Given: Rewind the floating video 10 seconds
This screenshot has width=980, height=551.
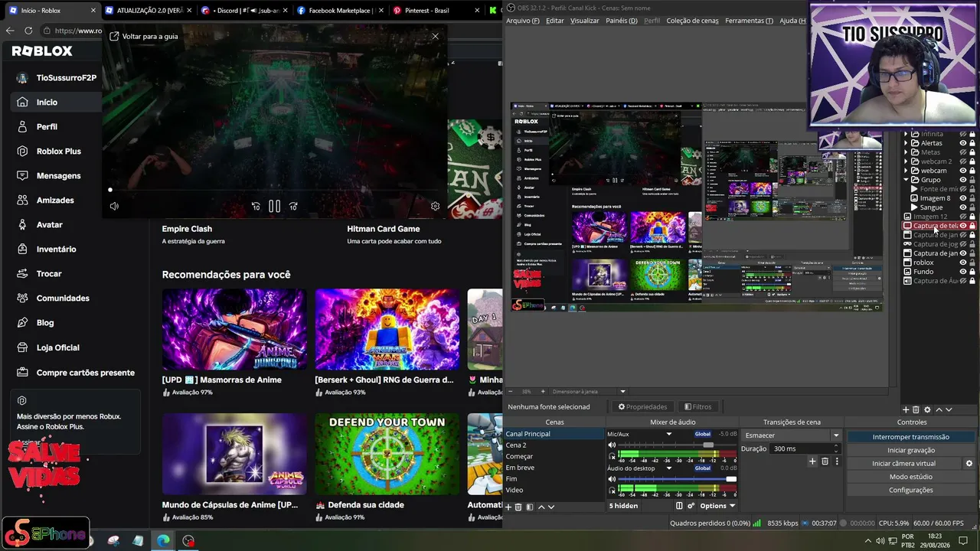Looking at the screenshot, I should tap(256, 207).
